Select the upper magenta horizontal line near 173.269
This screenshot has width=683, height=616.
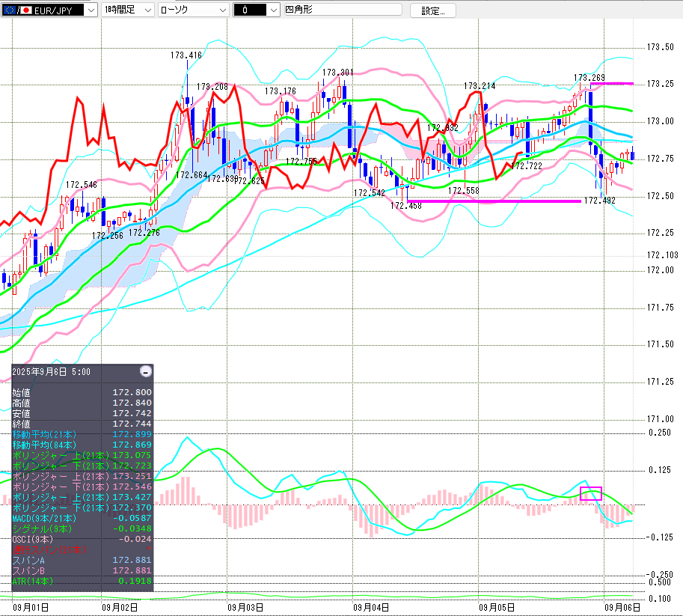[x=612, y=83]
